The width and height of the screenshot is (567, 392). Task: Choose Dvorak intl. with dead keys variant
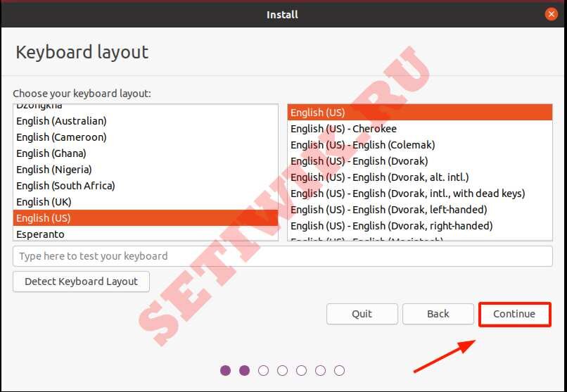pos(420,194)
